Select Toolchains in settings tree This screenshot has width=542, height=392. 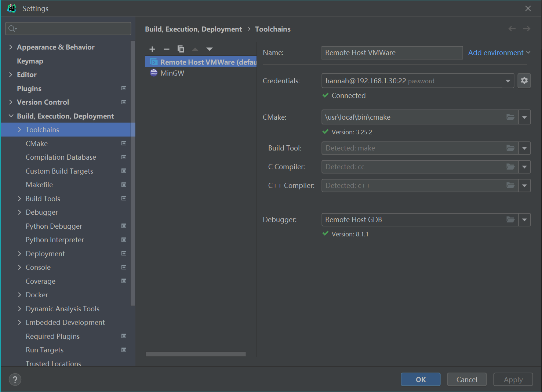click(68, 130)
